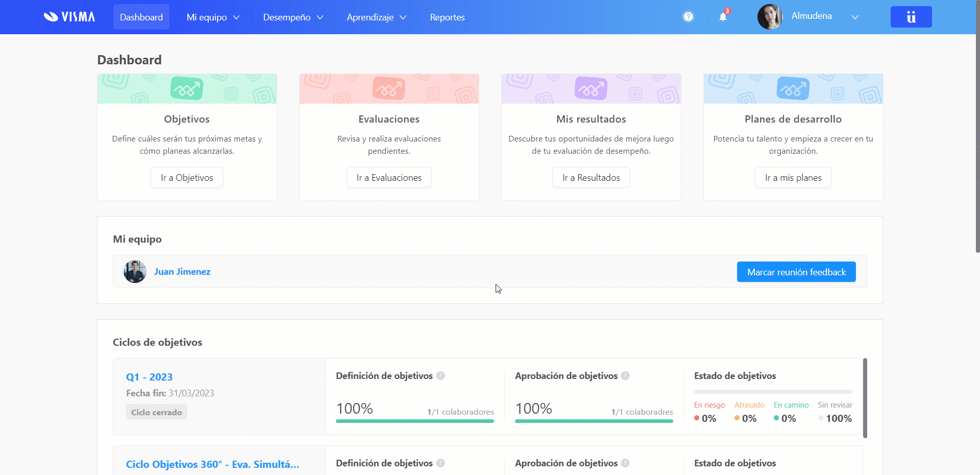Image resolution: width=980 pixels, height=475 pixels.
Task: Show Ciclo 360° Aprobación de objetivos help icon
Action: pyautogui.click(x=625, y=463)
